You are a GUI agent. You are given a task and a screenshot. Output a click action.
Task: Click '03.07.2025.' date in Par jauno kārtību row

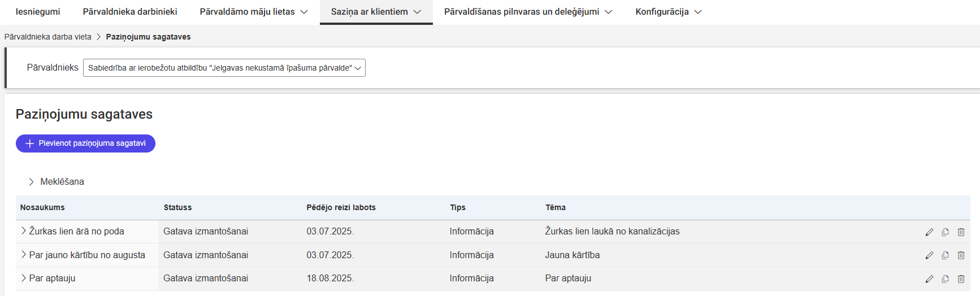click(330, 255)
